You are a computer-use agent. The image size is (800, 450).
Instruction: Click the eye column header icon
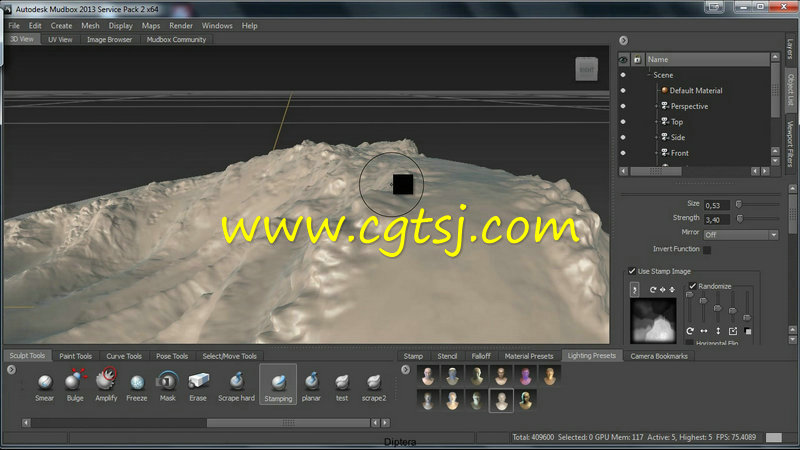click(623, 60)
